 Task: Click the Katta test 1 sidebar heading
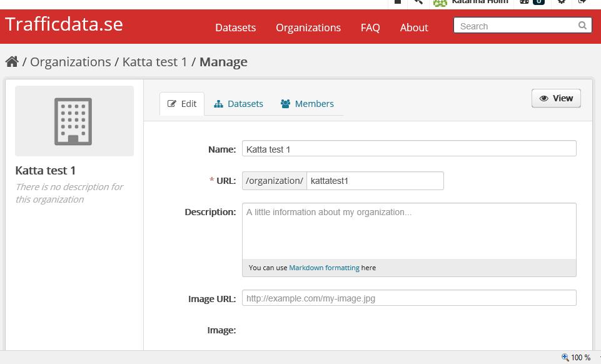tap(46, 171)
